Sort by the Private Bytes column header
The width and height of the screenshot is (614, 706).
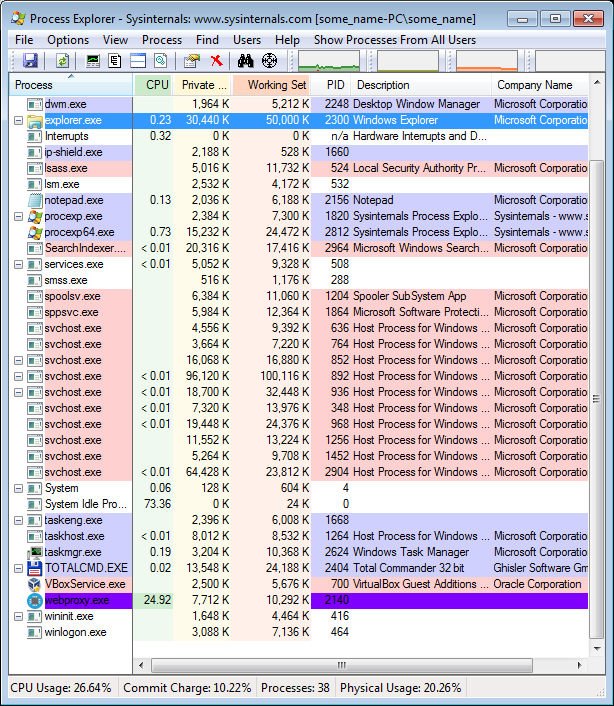[x=202, y=85]
